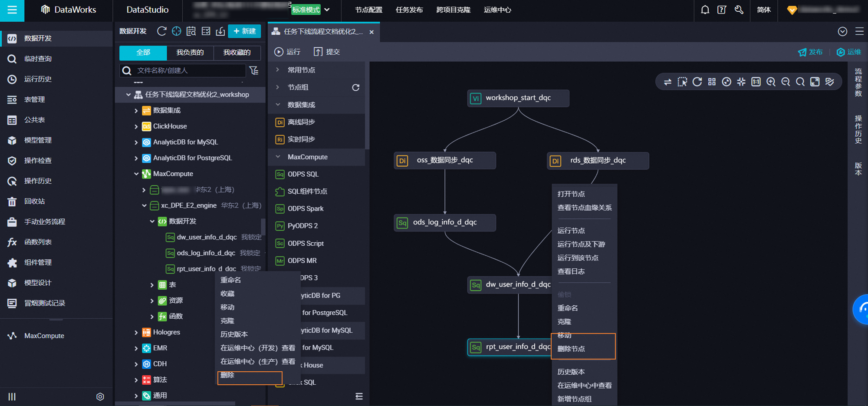This screenshot has width=868, height=406.
Task: Expand the EMR folder
Action: [x=136, y=348]
